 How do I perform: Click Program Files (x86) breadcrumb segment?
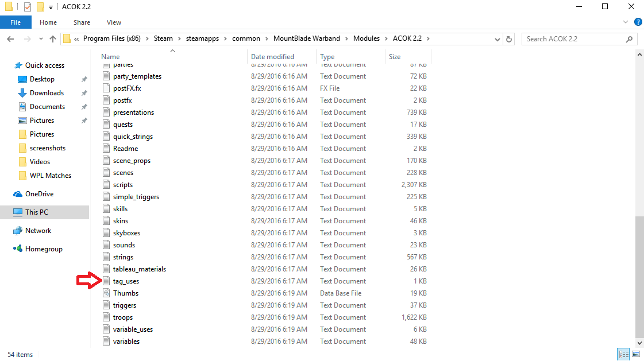(111, 38)
